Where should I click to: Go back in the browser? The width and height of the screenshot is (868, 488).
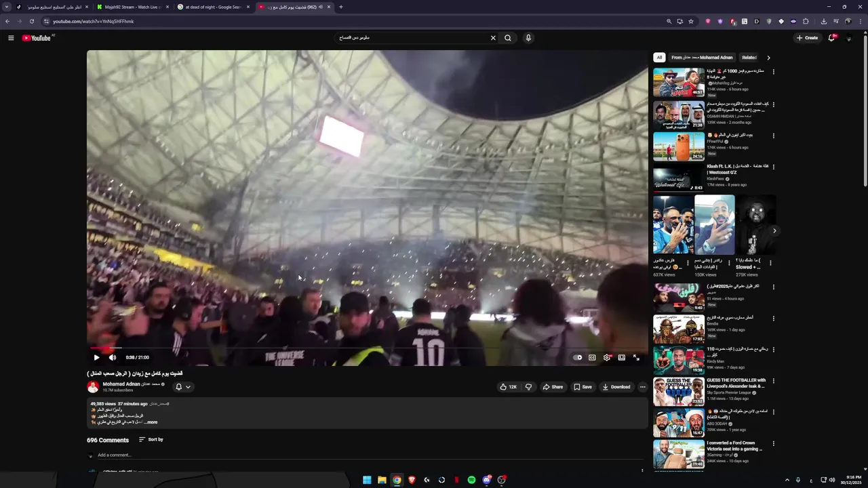tap(7, 21)
